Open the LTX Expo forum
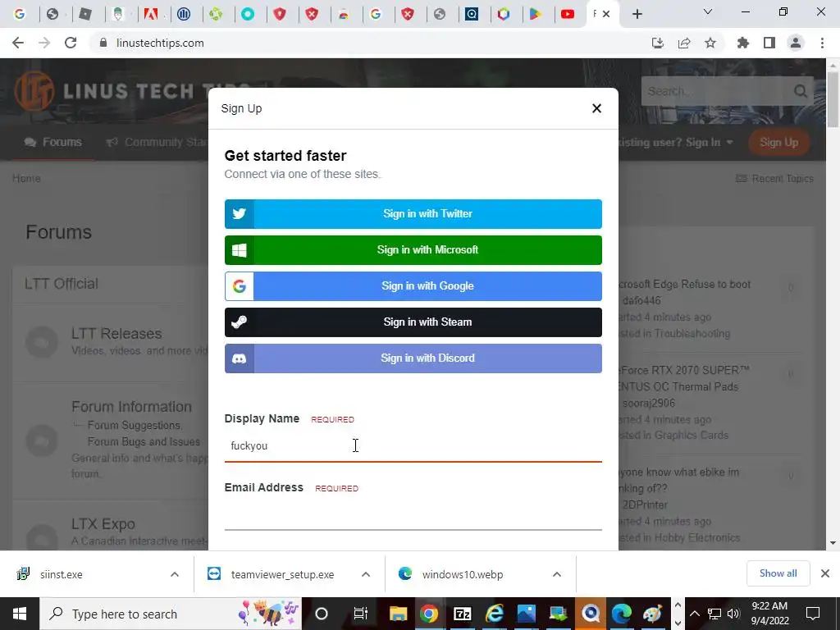This screenshot has height=630, width=840. [103, 524]
